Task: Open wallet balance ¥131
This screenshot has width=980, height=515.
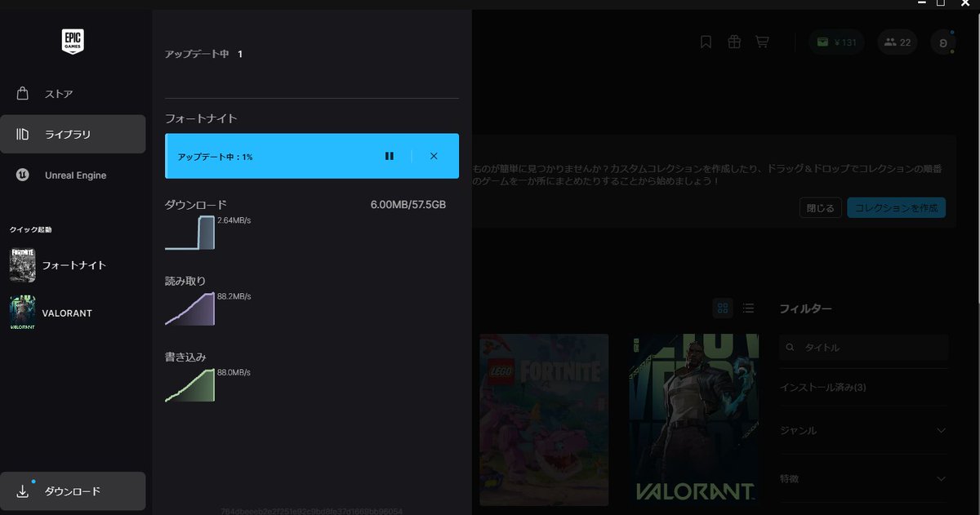Action: [835, 42]
